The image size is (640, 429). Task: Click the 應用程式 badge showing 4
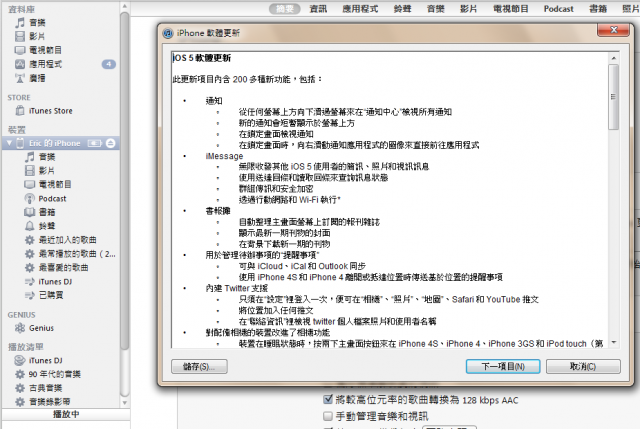(x=109, y=64)
